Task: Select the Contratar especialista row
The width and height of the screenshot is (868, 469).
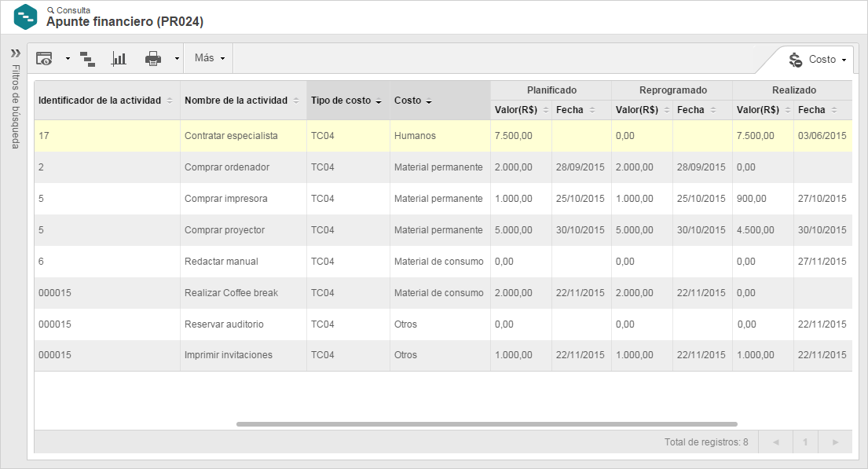Action: pos(443,136)
